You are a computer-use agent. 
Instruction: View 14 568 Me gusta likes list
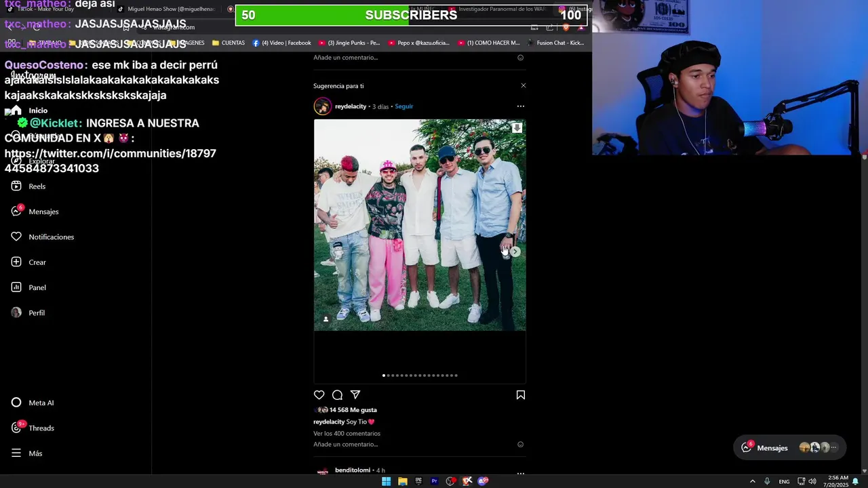pyautogui.click(x=353, y=410)
